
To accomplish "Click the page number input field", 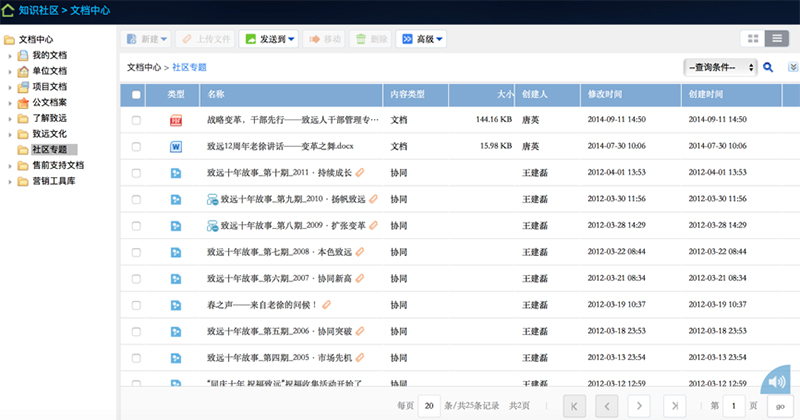I will (735, 405).
